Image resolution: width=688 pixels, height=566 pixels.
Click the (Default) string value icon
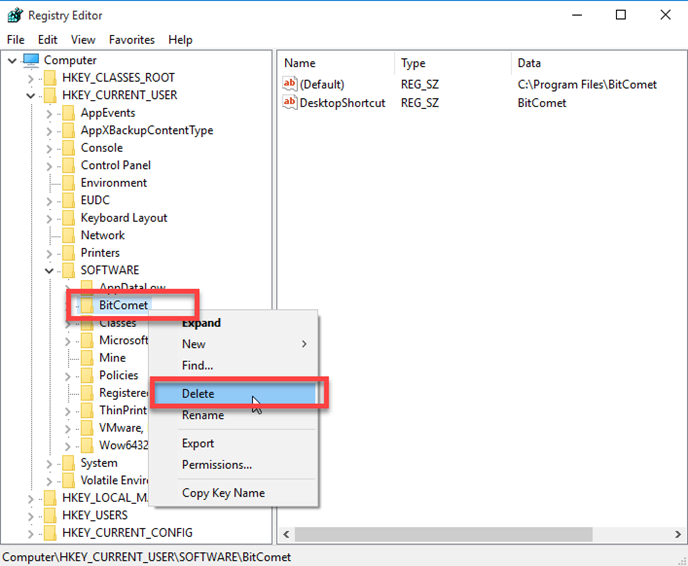click(x=290, y=84)
